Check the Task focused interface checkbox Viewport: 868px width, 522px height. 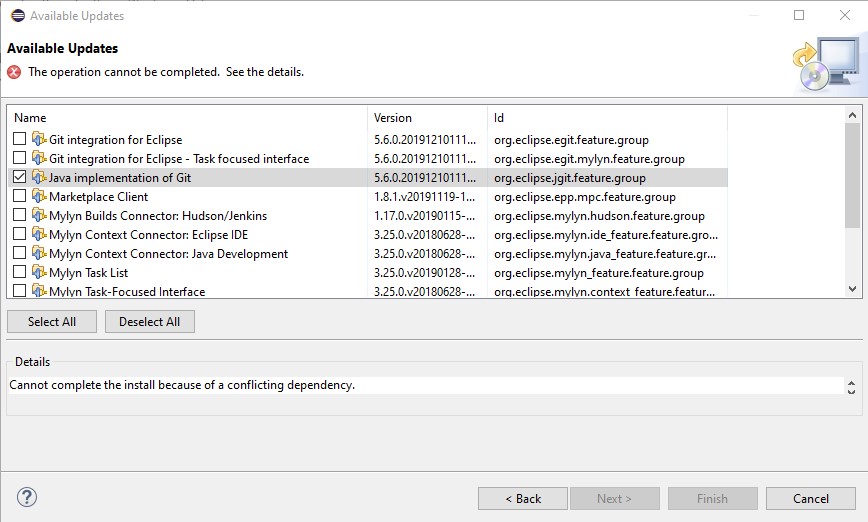19,158
